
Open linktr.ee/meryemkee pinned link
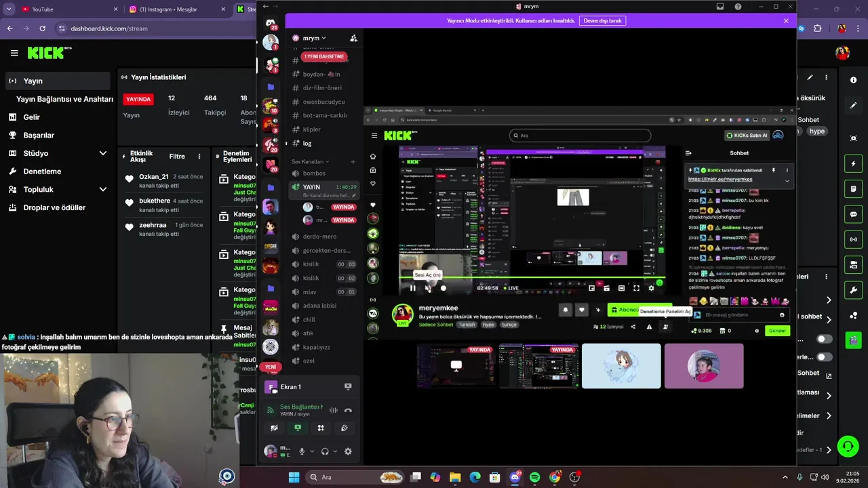click(x=720, y=179)
